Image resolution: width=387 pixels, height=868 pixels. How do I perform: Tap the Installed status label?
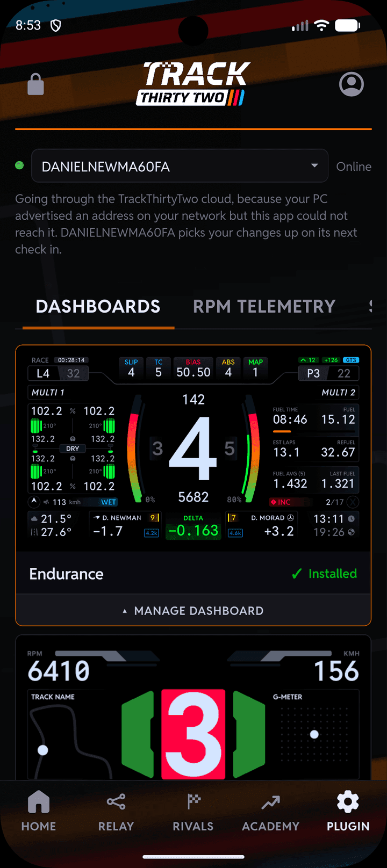333,574
